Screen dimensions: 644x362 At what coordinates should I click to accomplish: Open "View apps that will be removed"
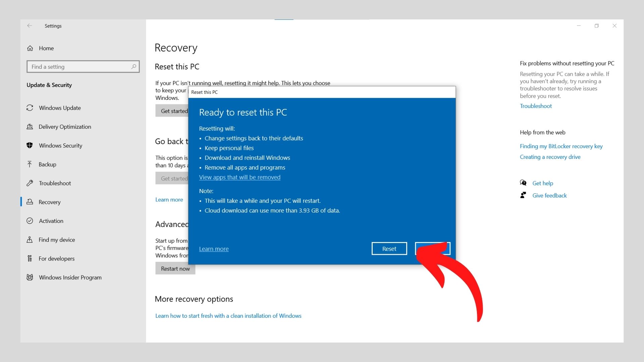[x=240, y=177]
